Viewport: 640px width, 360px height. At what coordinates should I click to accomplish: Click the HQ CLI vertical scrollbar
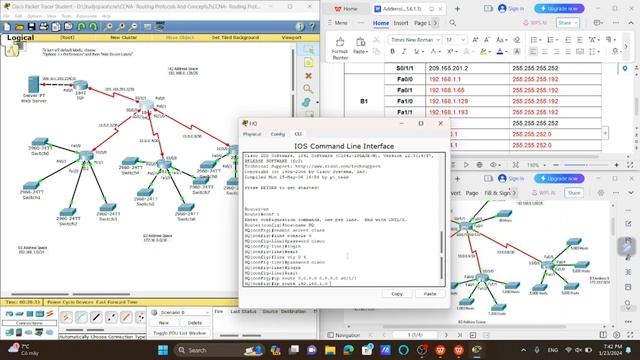442,255
